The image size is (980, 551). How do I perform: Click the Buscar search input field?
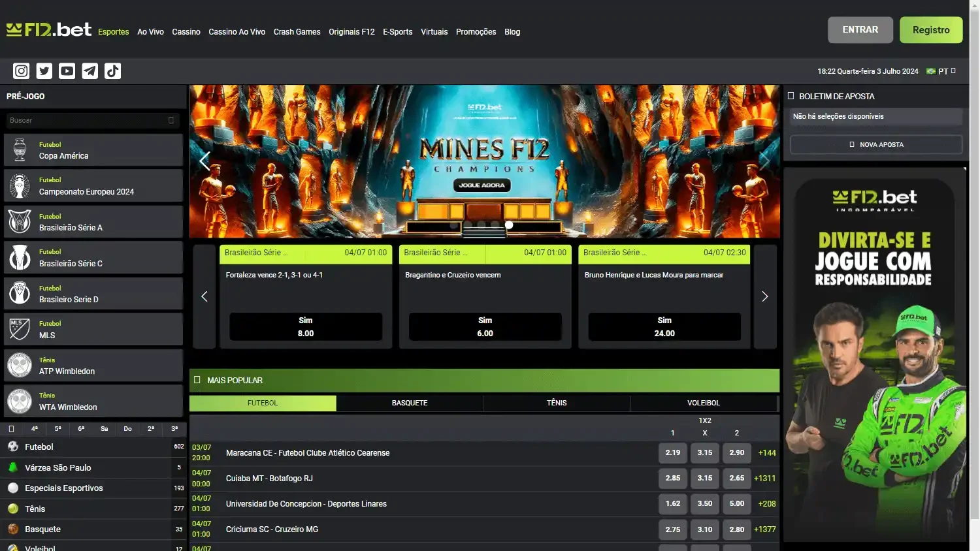pos(92,120)
